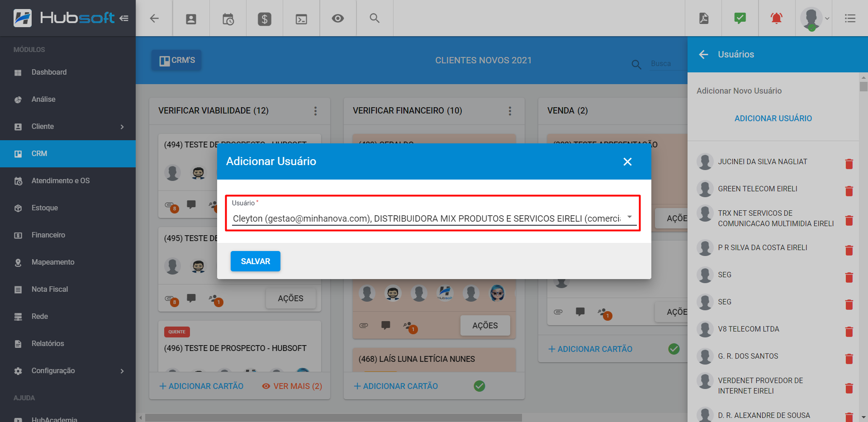Click green check on VENDA column
868x422 pixels.
(674, 349)
